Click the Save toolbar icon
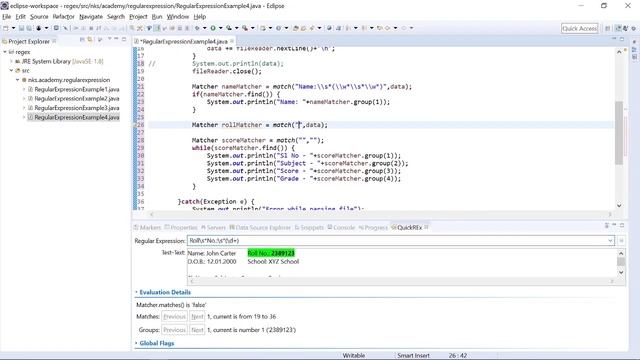The height and width of the screenshot is (360, 640). [x=21, y=28]
